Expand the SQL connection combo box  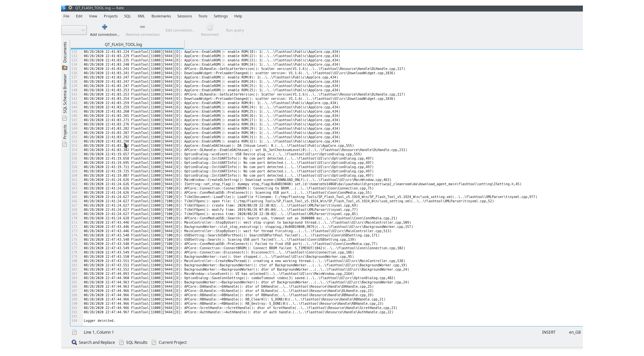[x=74, y=30]
